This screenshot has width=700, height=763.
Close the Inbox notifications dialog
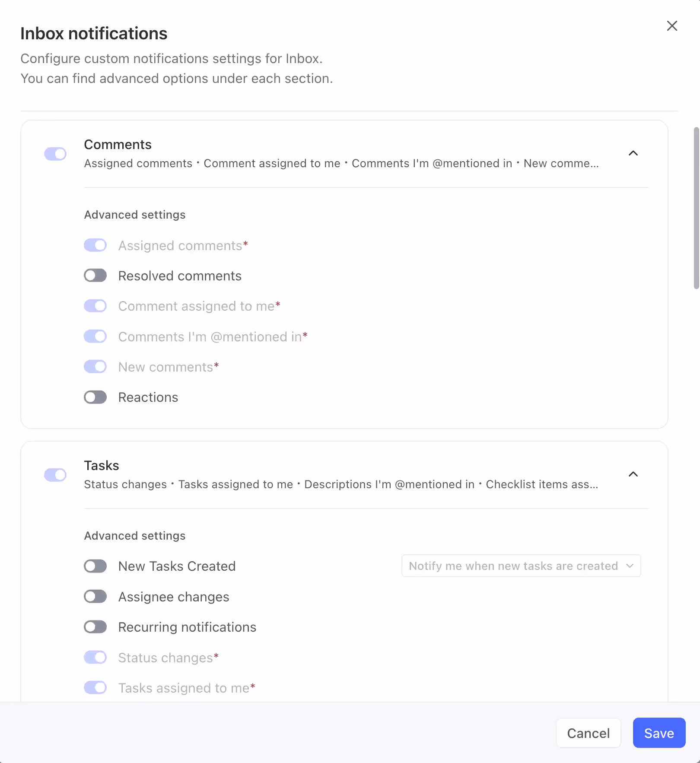(672, 26)
